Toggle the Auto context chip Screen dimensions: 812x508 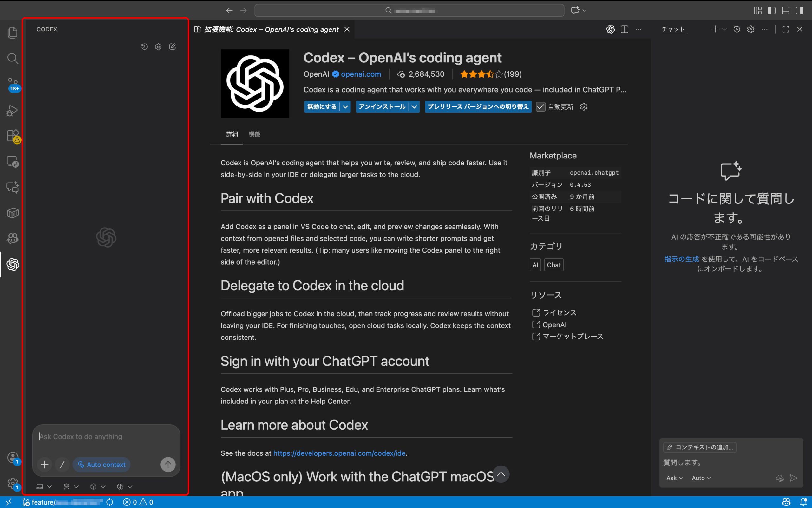click(x=101, y=465)
